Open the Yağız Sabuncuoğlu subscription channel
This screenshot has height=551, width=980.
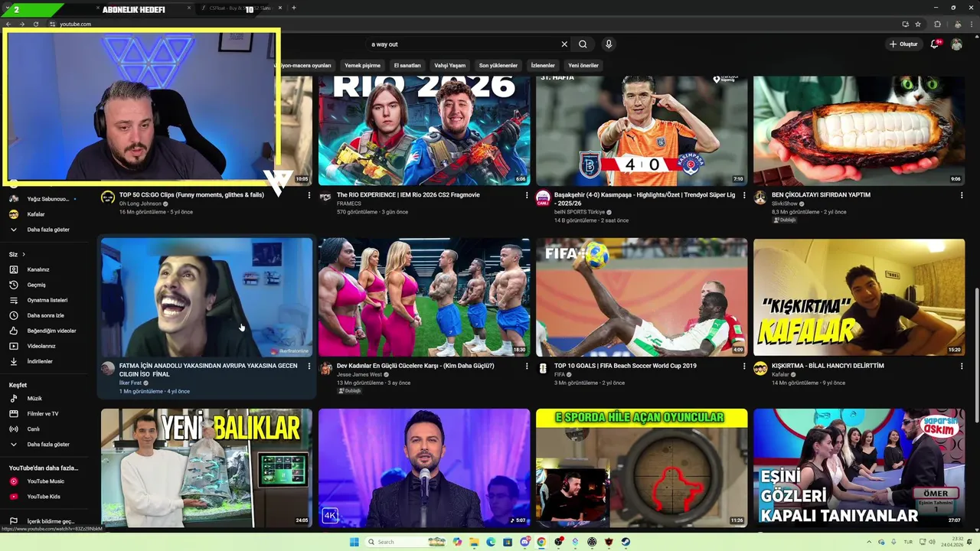[47, 199]
